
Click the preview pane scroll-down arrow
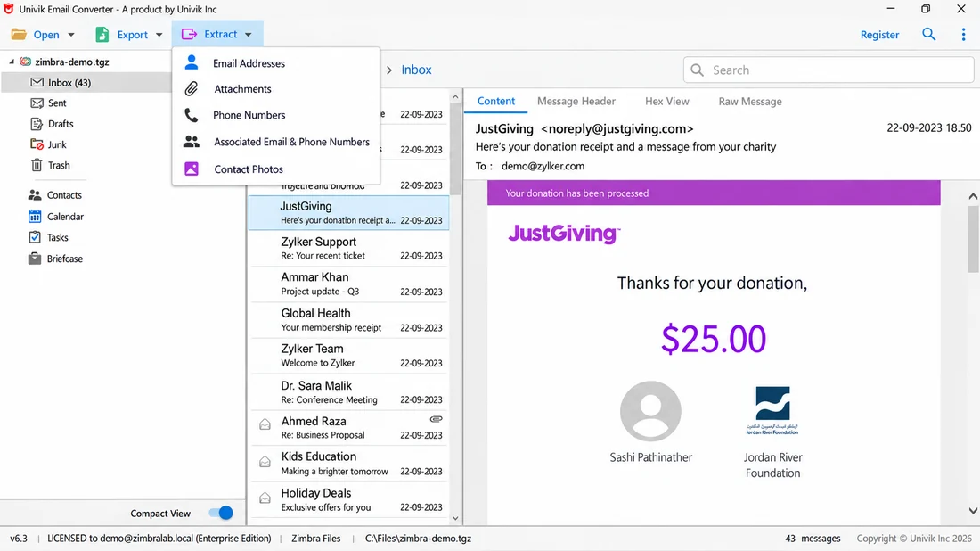(973, 511)
